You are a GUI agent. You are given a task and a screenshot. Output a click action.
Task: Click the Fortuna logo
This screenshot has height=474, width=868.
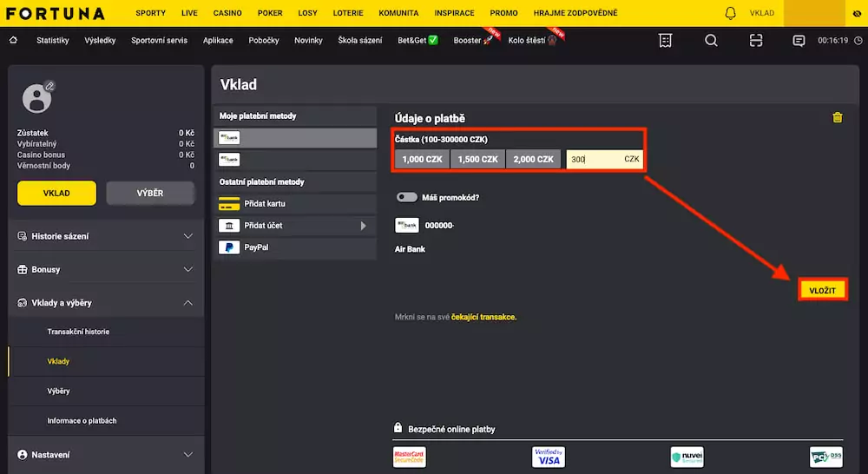[56, 13]
